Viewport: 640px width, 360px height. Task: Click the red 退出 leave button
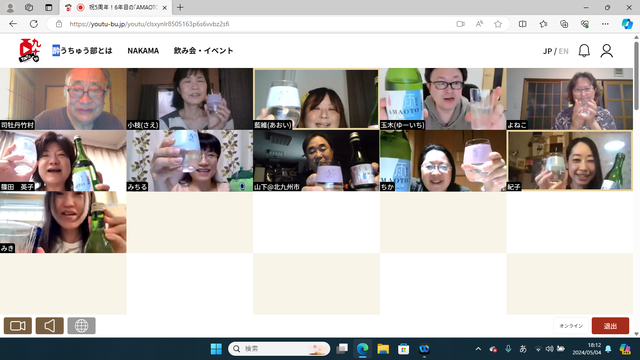pos(610,326)
